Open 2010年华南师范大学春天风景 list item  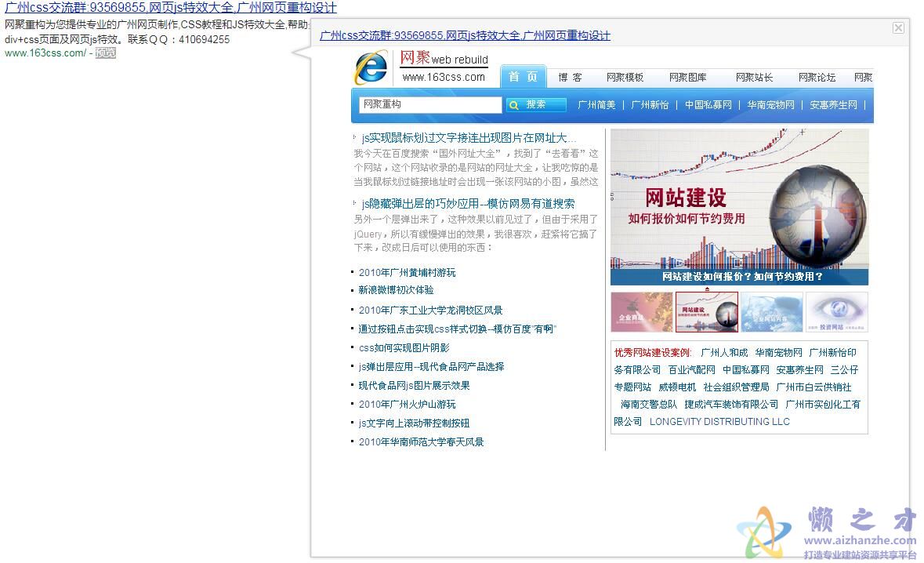[422, 442]
